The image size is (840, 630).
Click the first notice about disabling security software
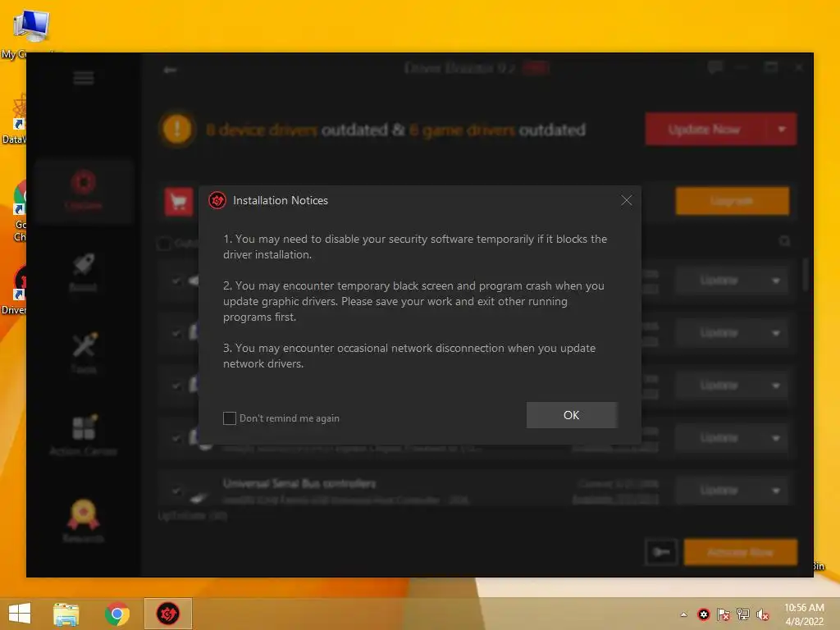click(415, 247)
